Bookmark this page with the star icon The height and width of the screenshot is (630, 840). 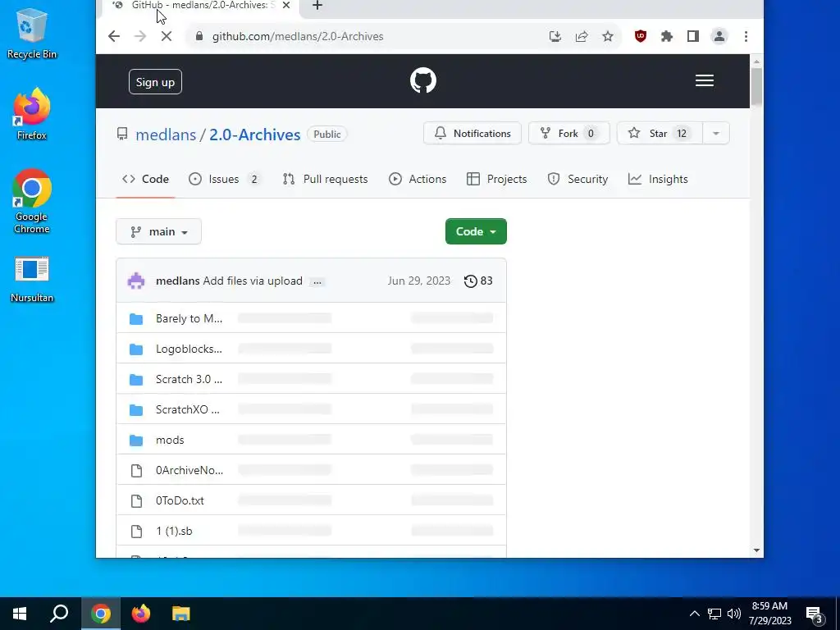click(608, 36)
